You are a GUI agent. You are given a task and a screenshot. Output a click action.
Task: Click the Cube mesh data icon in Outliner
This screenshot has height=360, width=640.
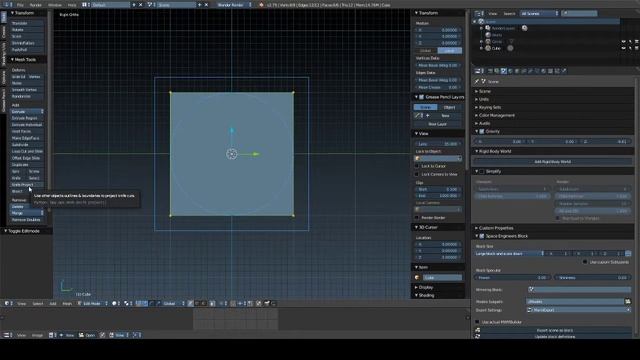pyautogui.click(x=510, y=48)
